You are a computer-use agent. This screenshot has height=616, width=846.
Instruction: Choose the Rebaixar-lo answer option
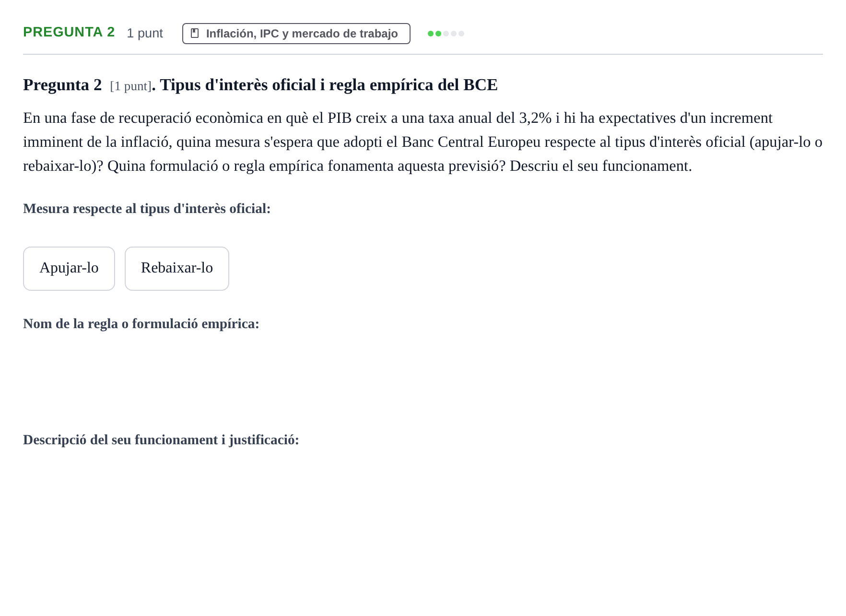point(177,269)
